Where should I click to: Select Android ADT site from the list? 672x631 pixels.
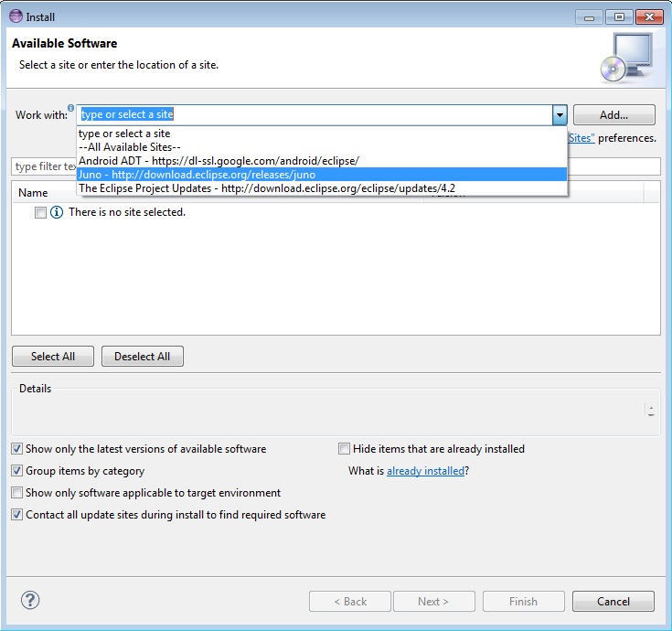tap(322, 161)
